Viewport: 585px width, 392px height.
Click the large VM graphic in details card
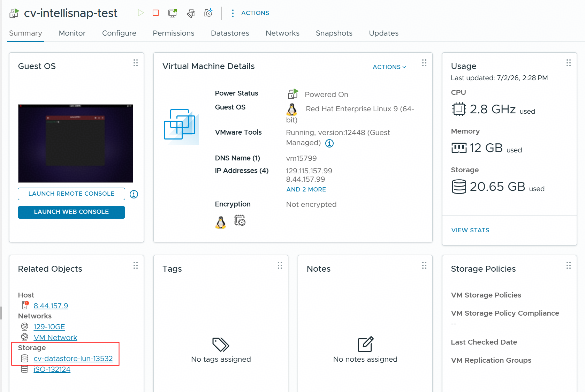pyautogui.click(x=181, y=127)
